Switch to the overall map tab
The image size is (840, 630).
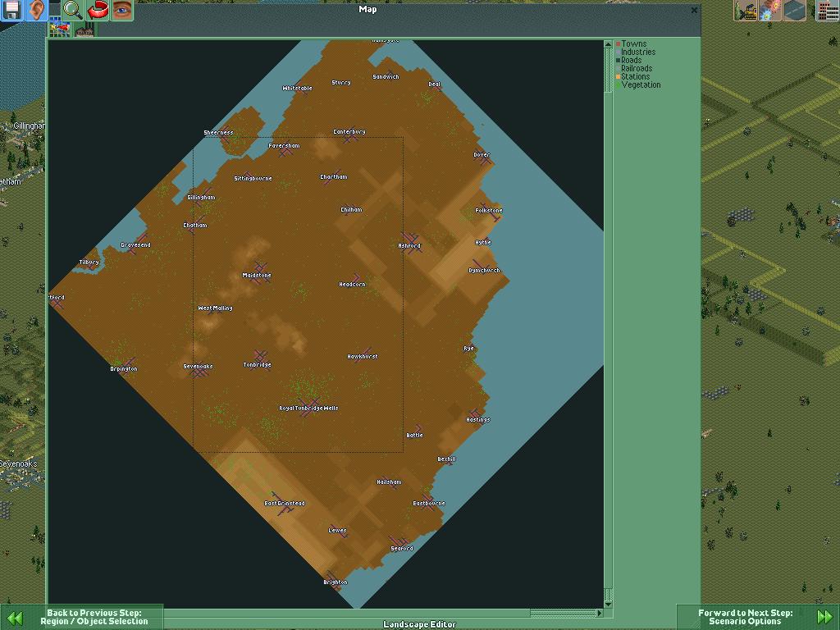[x=60, y=29]
